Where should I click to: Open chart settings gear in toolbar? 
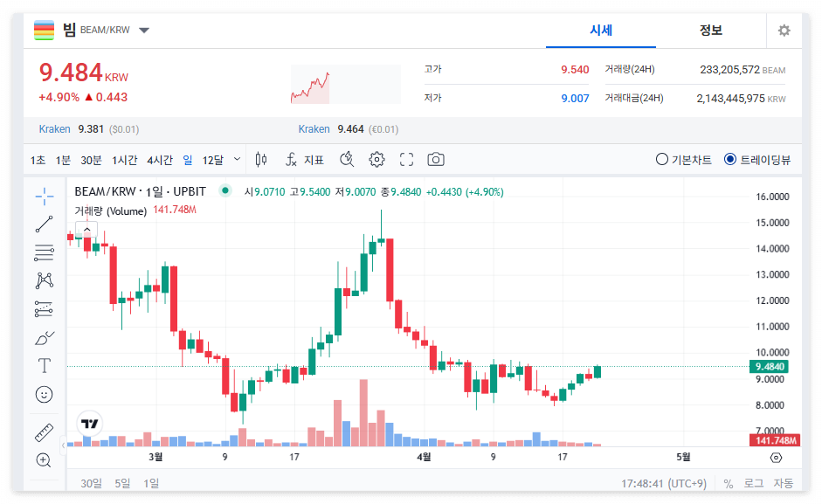376,160
